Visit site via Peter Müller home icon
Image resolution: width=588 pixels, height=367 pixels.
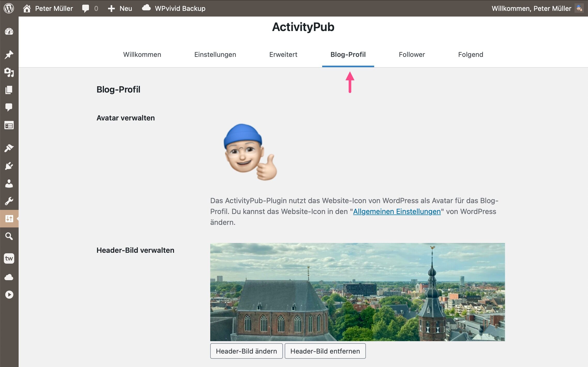click(27, 9)
